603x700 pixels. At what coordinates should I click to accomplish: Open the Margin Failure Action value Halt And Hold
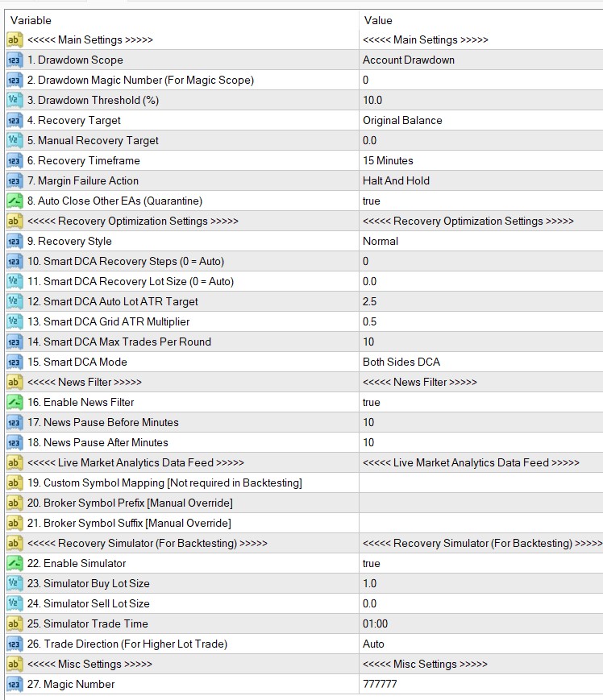coord(396,180)
